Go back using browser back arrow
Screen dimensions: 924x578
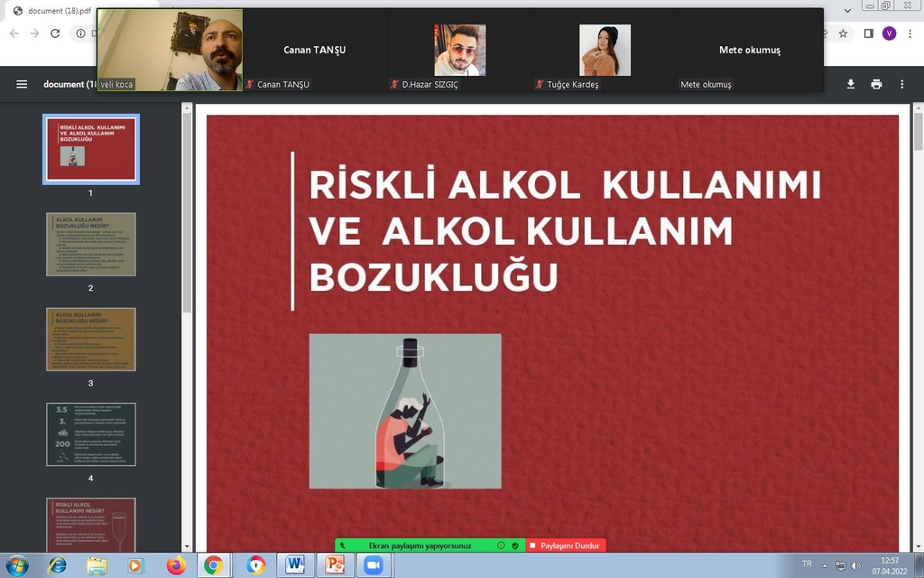[14, 33]
